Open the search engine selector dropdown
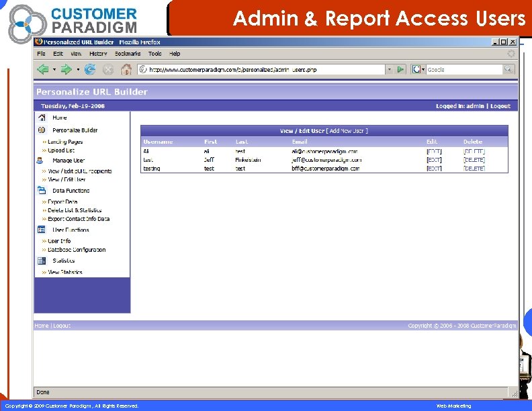Screen dimensions: 532x411 (423, 70)
